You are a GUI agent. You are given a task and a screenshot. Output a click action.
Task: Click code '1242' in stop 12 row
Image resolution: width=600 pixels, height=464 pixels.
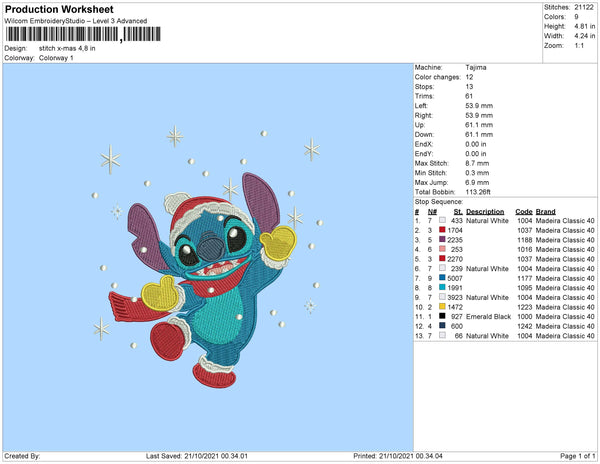[525, 326]
